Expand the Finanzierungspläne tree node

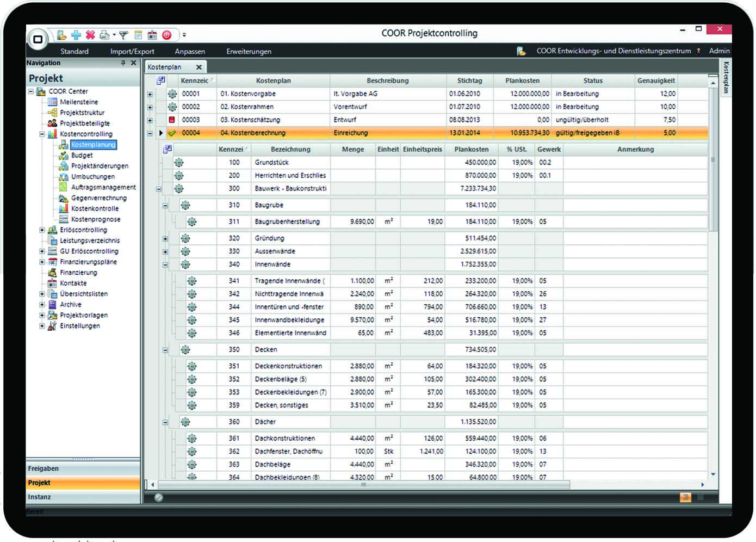click(42, 262)
